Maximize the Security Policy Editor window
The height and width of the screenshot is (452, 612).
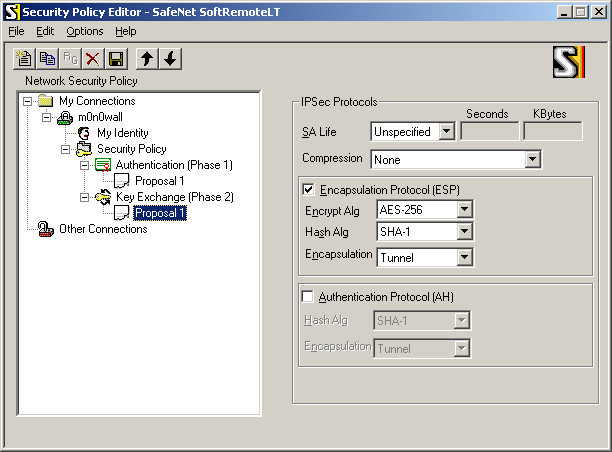point(580,12)
